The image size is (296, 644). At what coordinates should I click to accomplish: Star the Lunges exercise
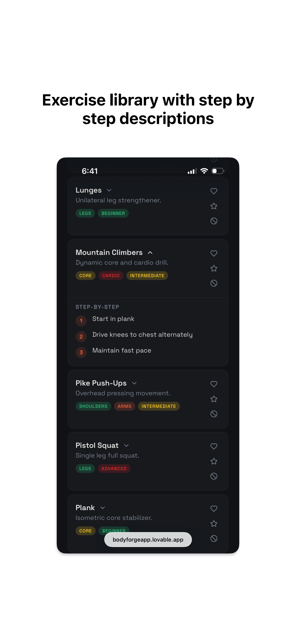(214, 206)
